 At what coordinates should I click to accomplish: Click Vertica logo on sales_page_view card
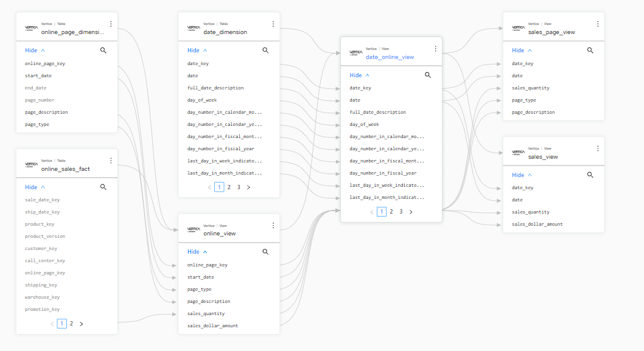tap(519, 28)
